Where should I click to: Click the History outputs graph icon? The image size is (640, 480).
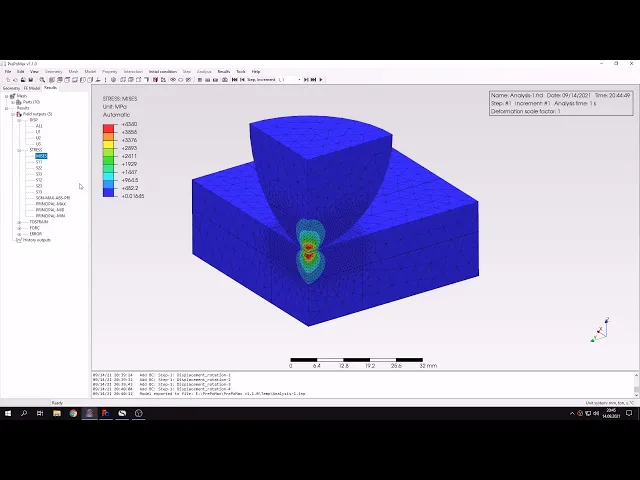[x=19, y=240]
